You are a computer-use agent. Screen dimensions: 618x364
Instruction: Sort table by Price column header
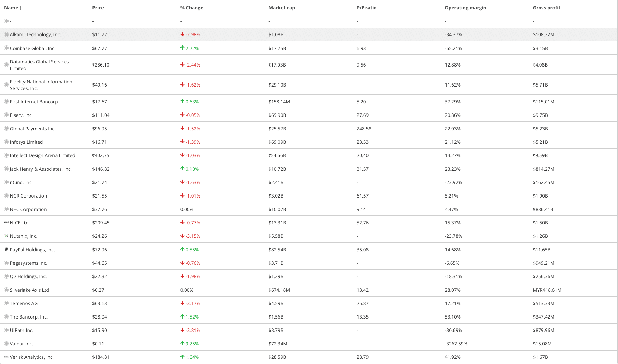[x=98, y=8]
